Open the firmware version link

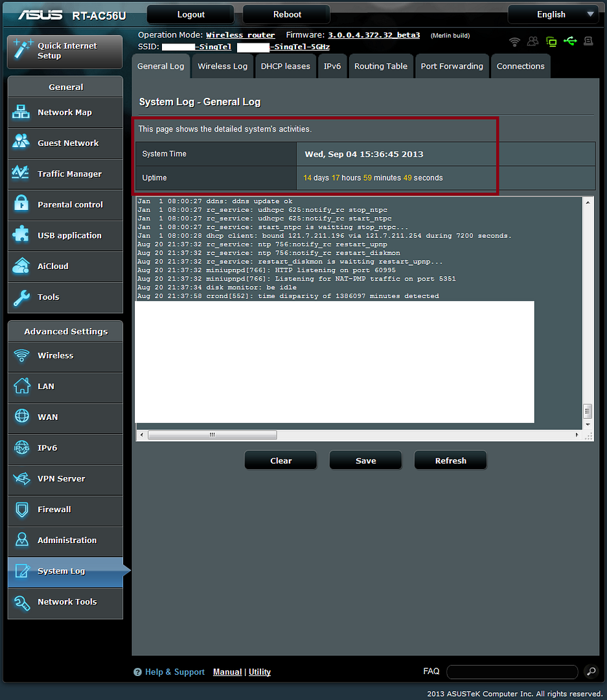click(374, 35)
